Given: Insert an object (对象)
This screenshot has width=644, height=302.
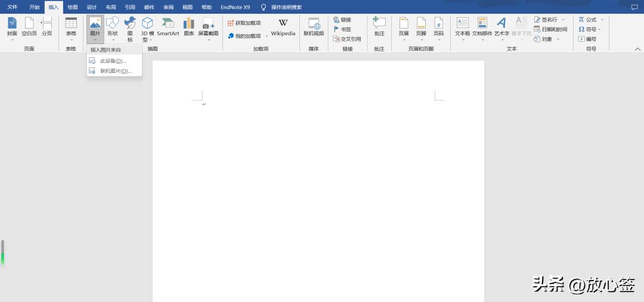Looking at the screenshot, I should [543, 39].
